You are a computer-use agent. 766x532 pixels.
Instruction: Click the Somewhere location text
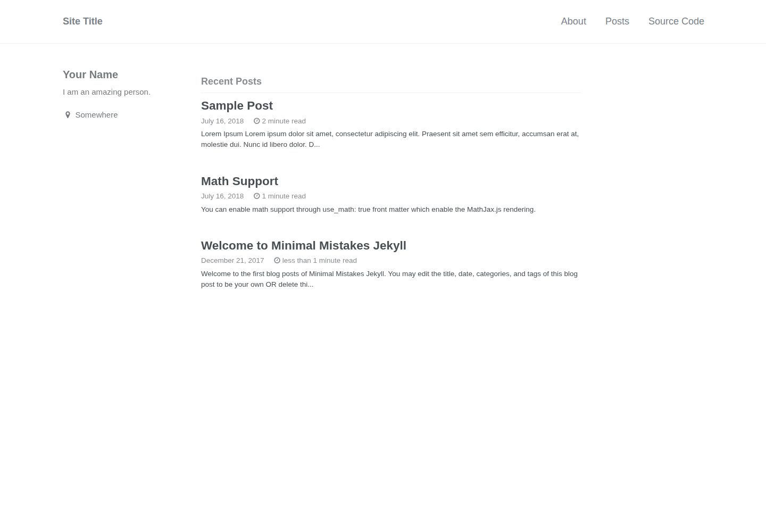coord(96,115)
